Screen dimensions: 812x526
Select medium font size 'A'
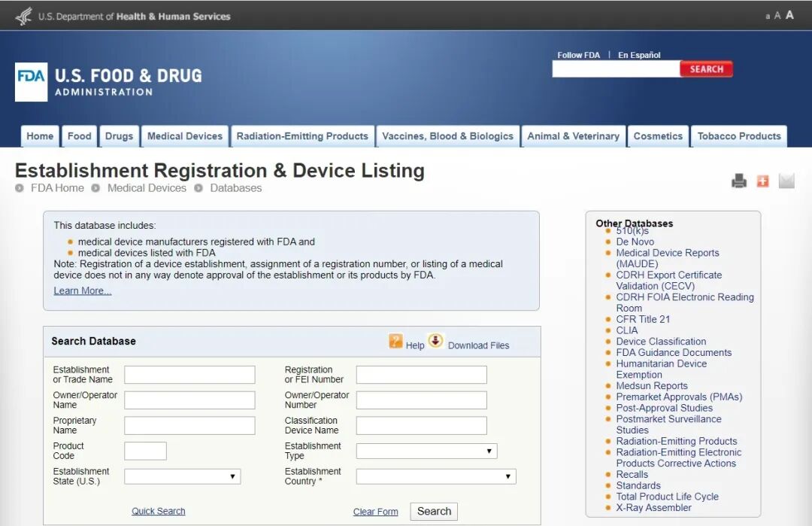tap(777, 16)
